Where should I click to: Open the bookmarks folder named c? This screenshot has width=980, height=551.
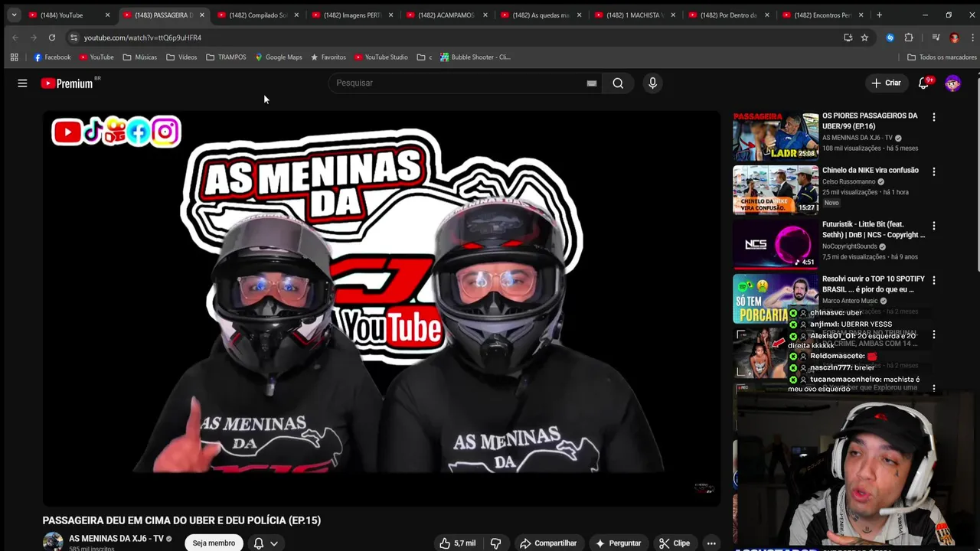coord(424,57)
